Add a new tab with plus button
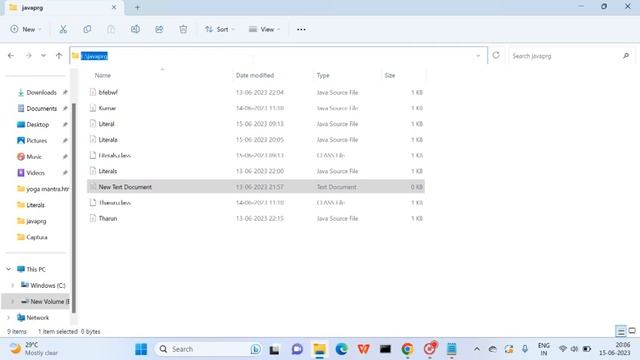640x360 pixels. (137, 8)
